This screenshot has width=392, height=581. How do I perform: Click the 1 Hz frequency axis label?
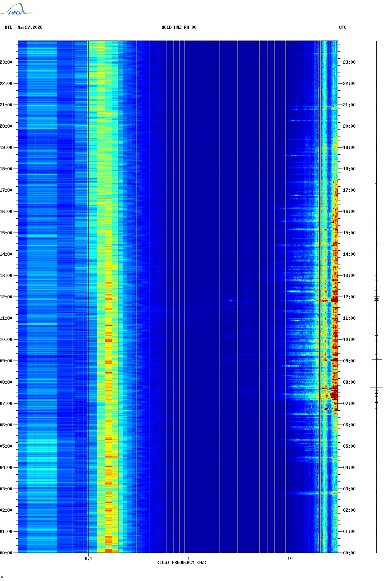(x=189, y=559)
